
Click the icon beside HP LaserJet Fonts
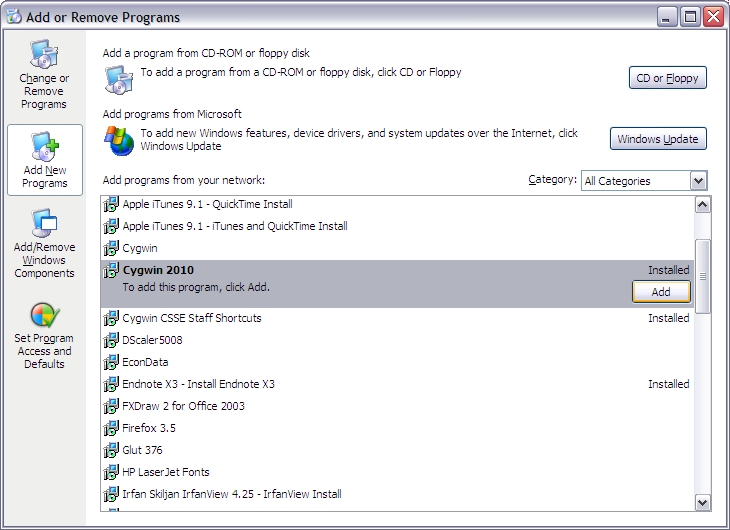(x=111, y=472)
